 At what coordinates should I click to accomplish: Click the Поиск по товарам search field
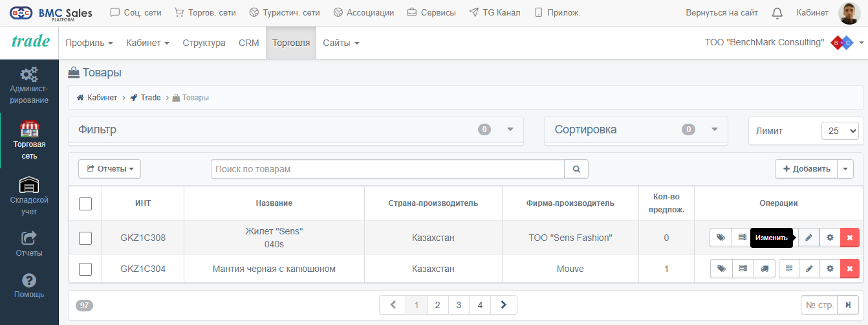[388, 169]
